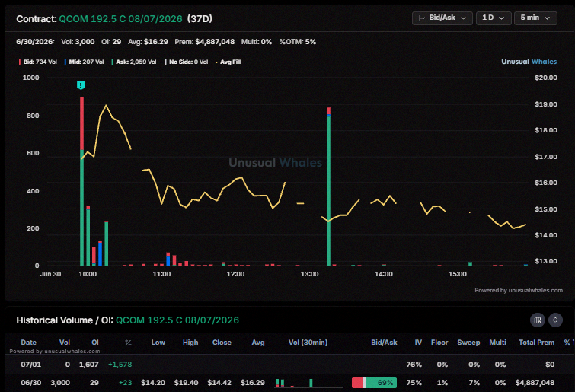Sort table by Close column
This screenshot has height=392, width=575.
pyautogui.click(x=222, y=343)
